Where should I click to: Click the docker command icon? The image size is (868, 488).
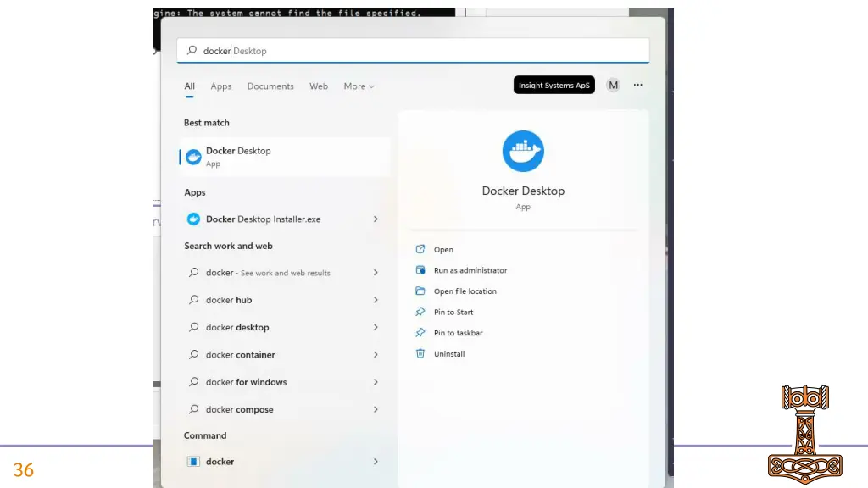pos(193,462)
